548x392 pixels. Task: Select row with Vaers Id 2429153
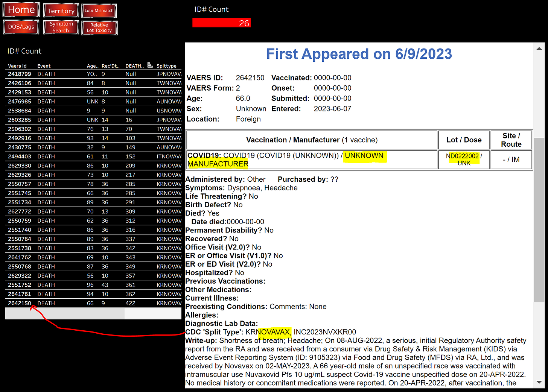tap(93, 92)
